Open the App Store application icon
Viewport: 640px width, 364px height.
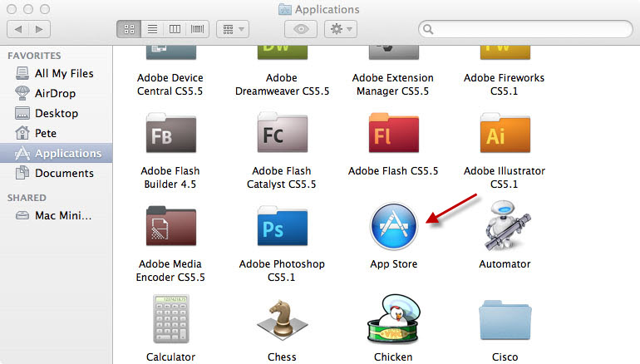(393, 226)
